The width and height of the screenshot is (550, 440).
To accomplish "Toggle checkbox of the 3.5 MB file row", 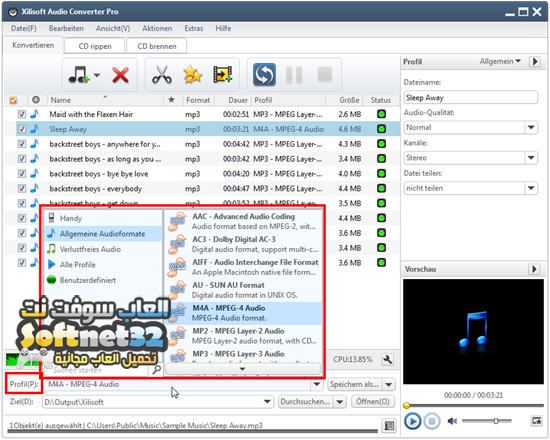I will (22, 203).
